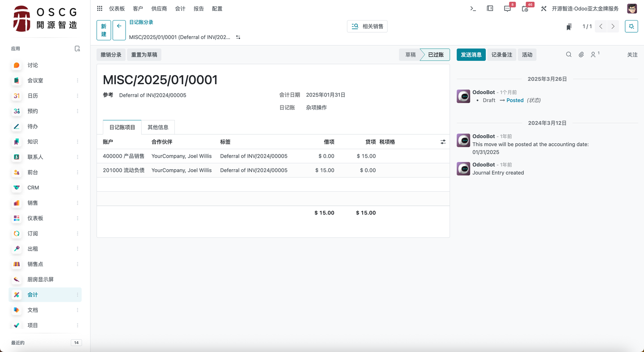The image size is (644, 352).
Task: Expand options for 销售 in sidebar
Action: pos(77,203)
